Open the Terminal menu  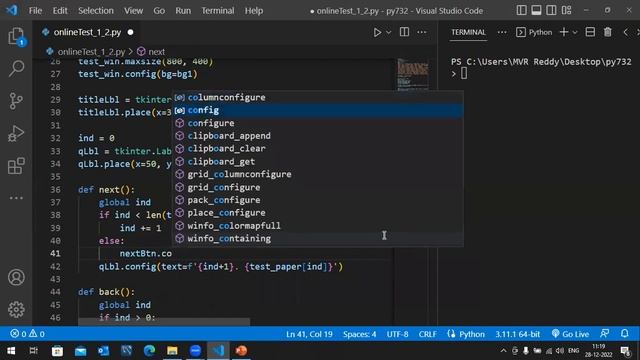[x=218, y=11]
